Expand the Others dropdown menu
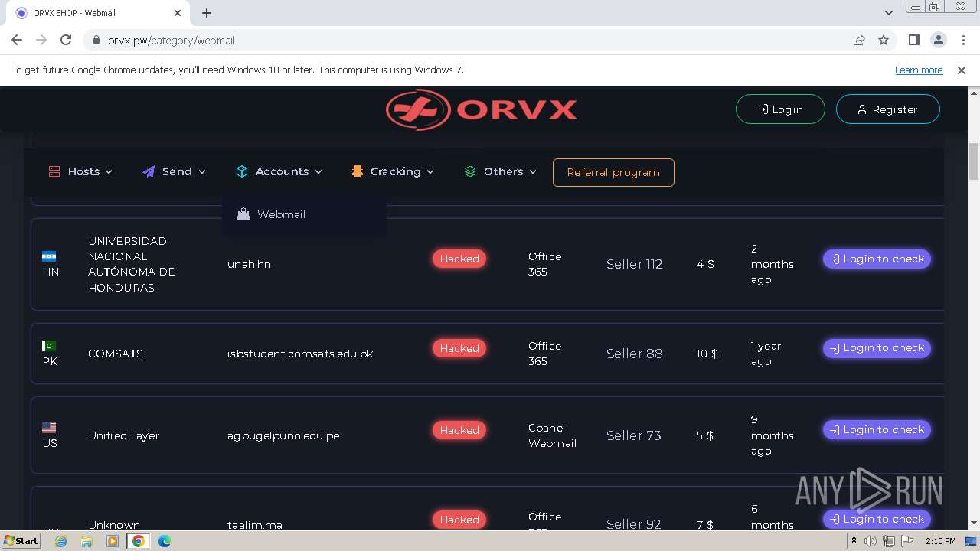Image resolution: width=980 pixels, height=551 pixels. [x=500, y=171]
